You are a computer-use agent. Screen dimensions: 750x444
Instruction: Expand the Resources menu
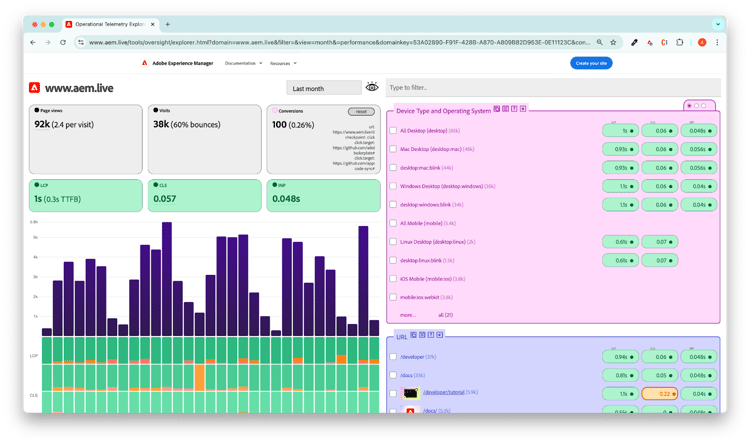click(x=288, y=63)
